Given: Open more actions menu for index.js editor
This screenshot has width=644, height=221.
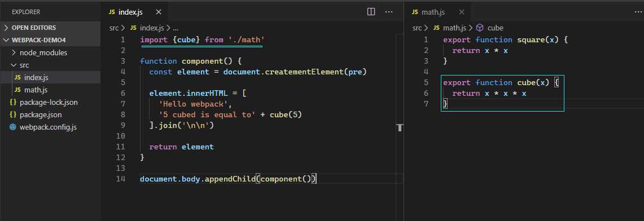Looking at the screenshot, I should pyautogui.click(x=389, y=12).
